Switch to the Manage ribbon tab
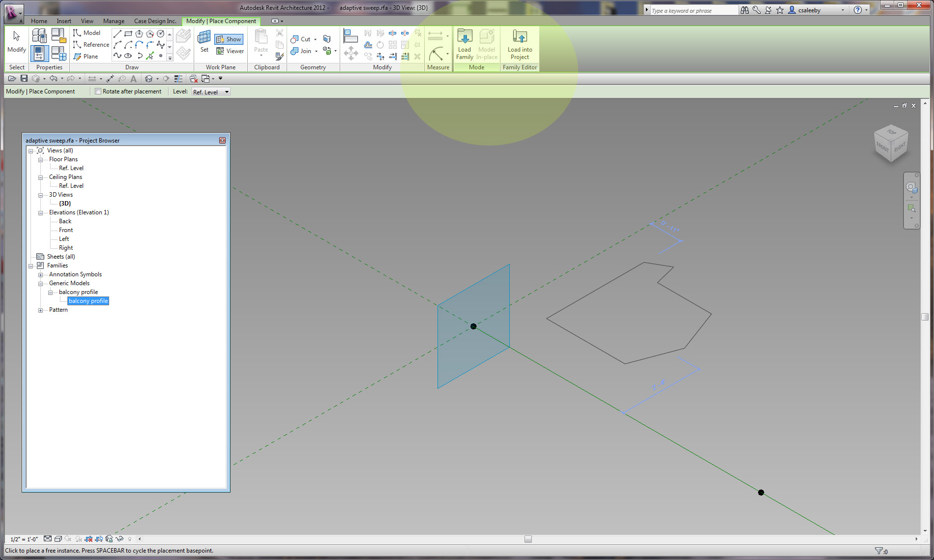This screenshot has width=934, height=560. (x=114, y=21)
